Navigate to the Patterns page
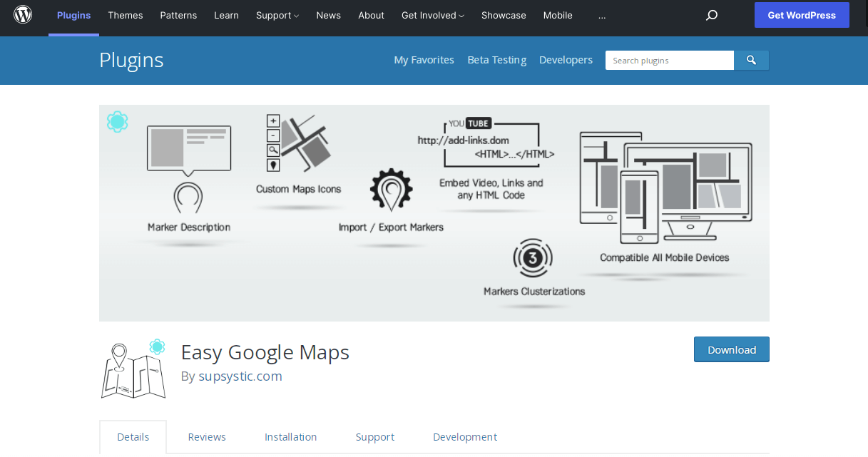The image size is (868, 457). (178, 15)
